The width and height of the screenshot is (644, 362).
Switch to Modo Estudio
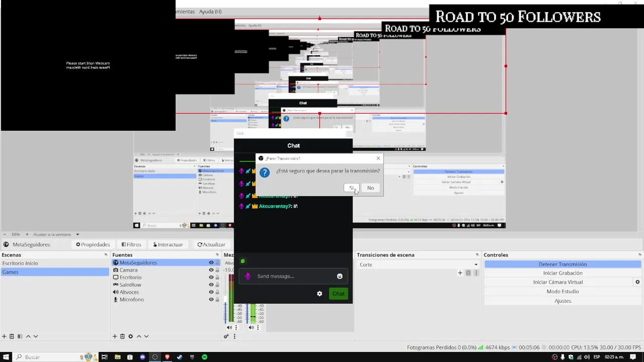[562, 292]
